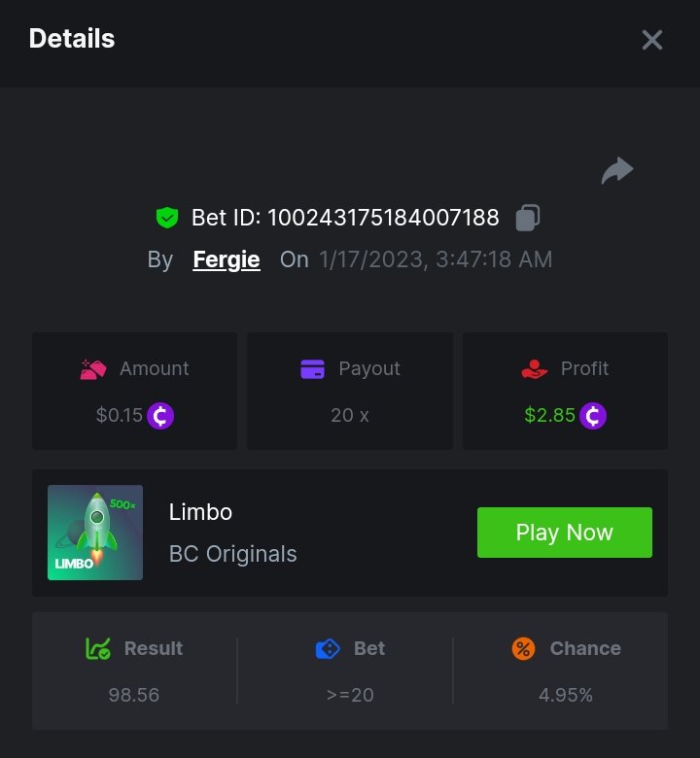Click the 98.56 result value
The width and height of the screenshot is (700, 758).
134,695
